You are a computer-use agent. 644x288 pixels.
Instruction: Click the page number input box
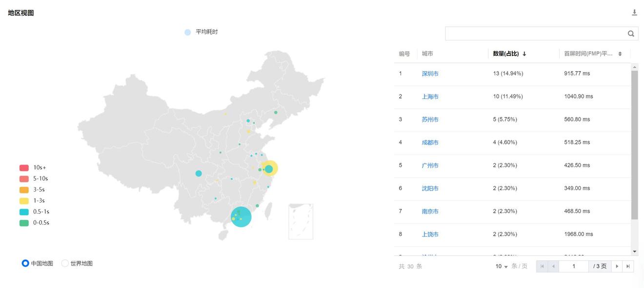click(x=574, y=267)
